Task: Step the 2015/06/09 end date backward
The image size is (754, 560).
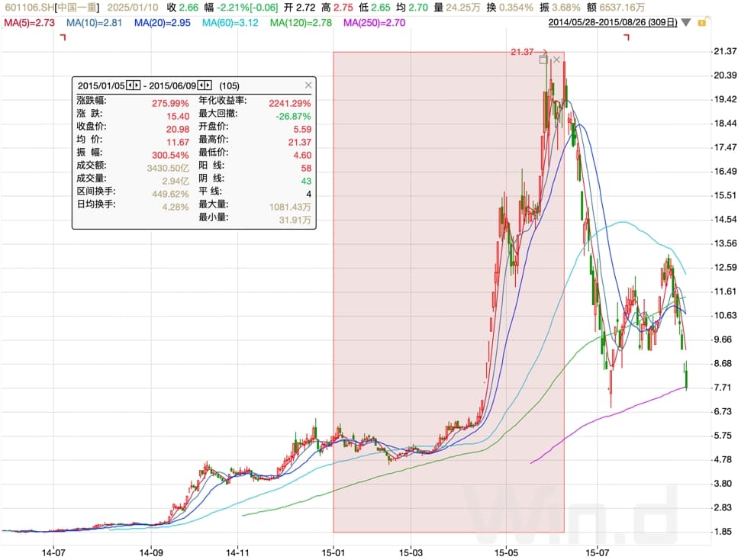Action: pyautogui.click(x=200, y=86)
